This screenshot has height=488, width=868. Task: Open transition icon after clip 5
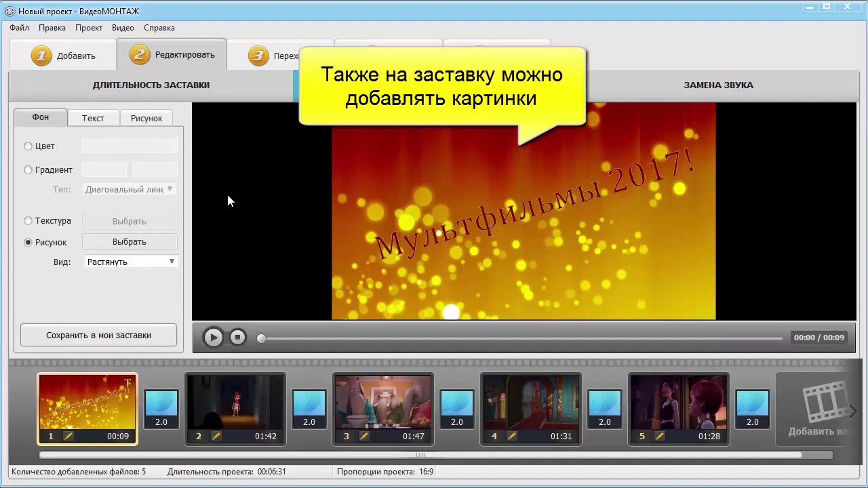pos(753,409)
